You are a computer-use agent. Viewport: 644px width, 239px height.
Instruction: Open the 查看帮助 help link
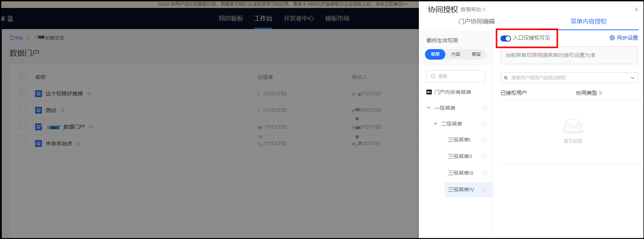[473, 9]
